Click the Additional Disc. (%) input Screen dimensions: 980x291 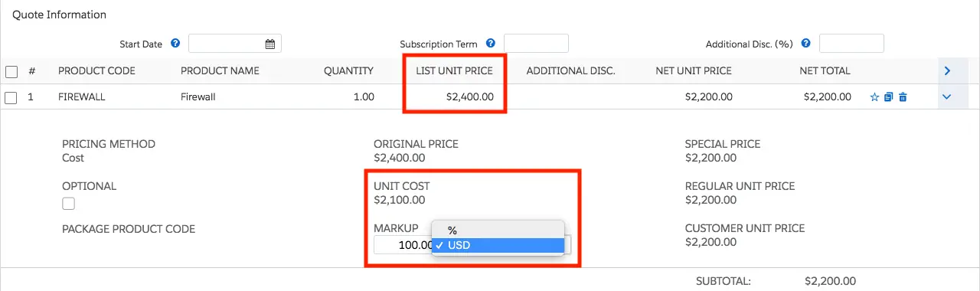851,44
